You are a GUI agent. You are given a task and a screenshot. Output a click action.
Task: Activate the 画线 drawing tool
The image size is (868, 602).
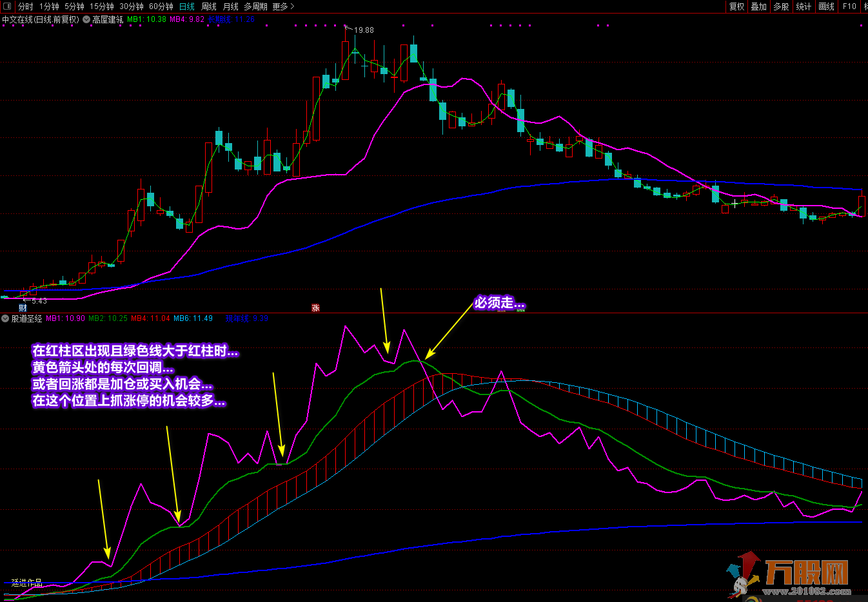tap(826, 6)
